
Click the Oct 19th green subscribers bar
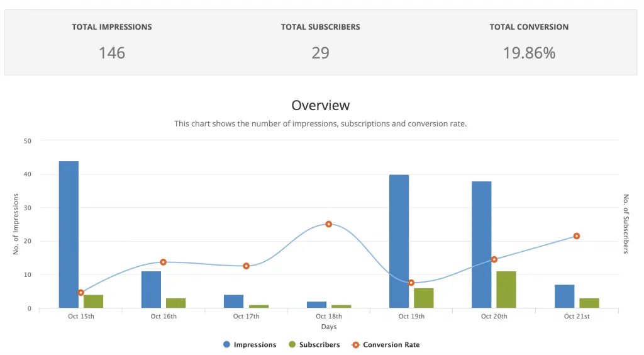tap(424, 298)
